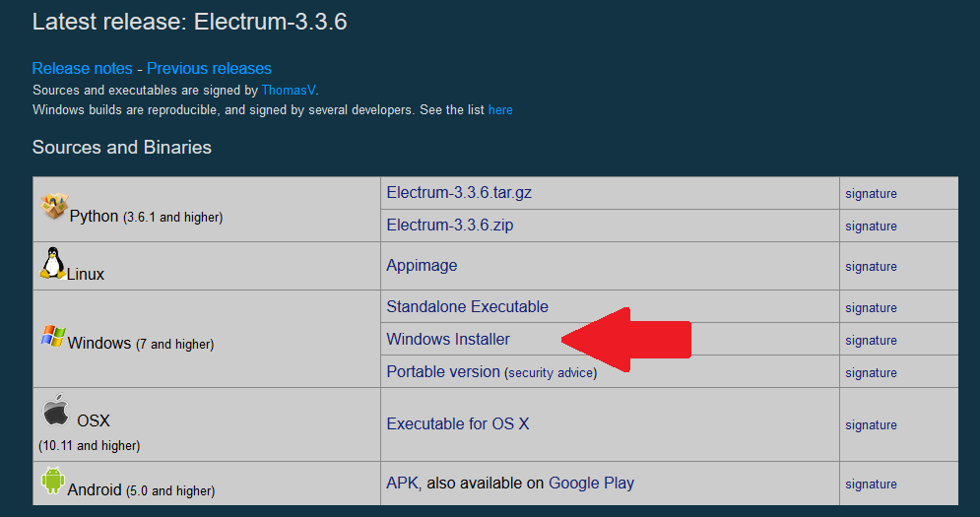This screenshot has height=517, width=980.
Task: Click the Apple OSX logo icon
Action: tap(55, 410)
